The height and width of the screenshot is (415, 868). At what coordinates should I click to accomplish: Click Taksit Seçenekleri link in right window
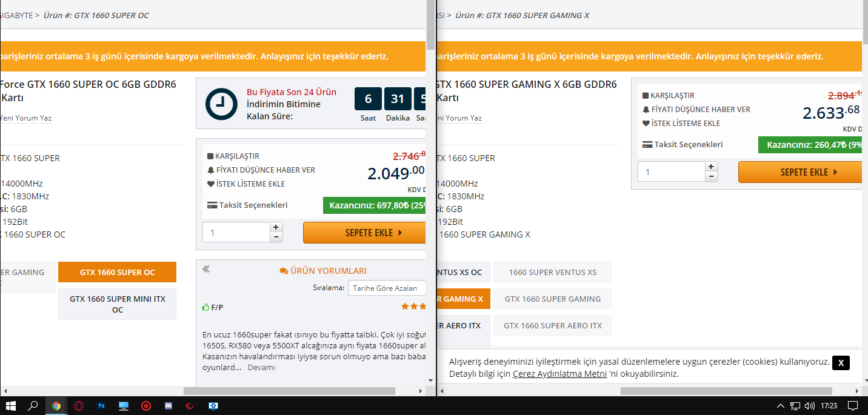tap(689, 145)
